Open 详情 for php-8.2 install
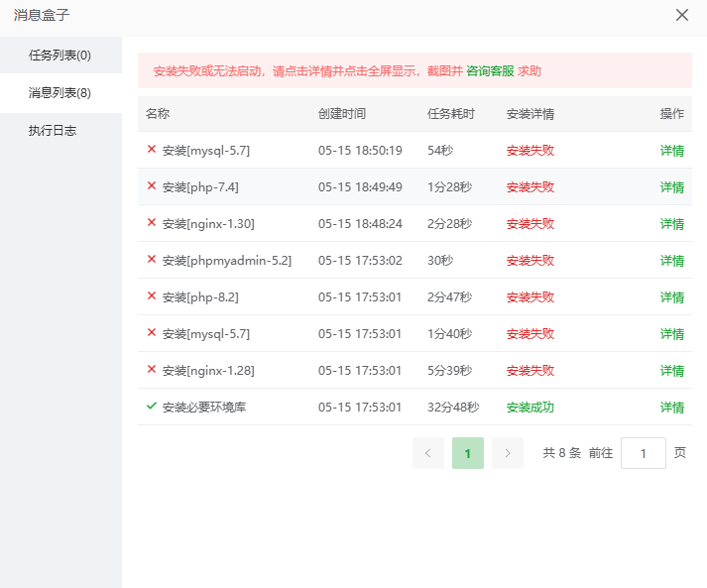707x588 pixels. 672,297
